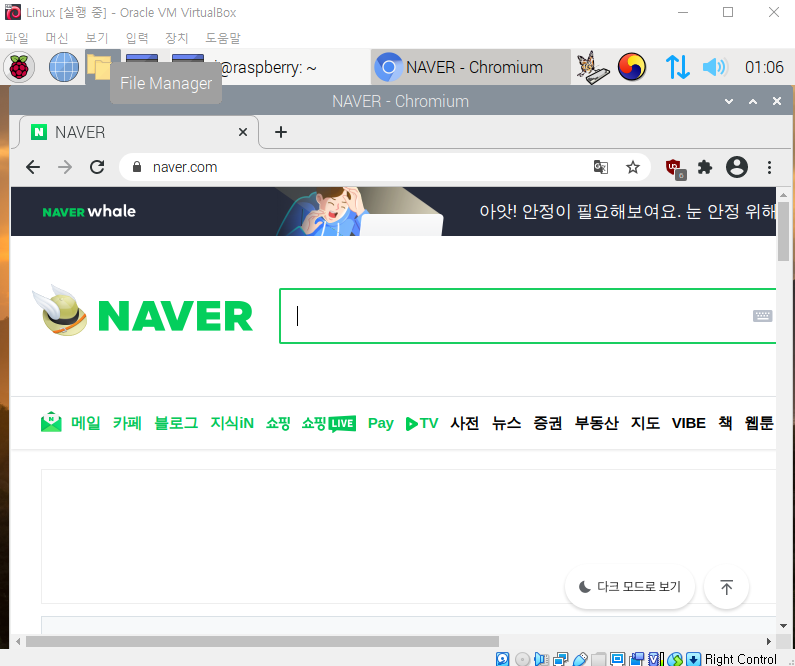Bookmark this page with the star
This screenshot has width=795, height=666.
tap(632, 167)
